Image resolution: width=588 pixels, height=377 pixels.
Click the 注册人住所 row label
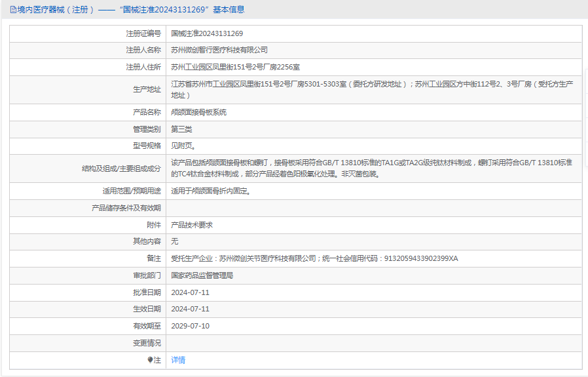(x=143, y=68)
